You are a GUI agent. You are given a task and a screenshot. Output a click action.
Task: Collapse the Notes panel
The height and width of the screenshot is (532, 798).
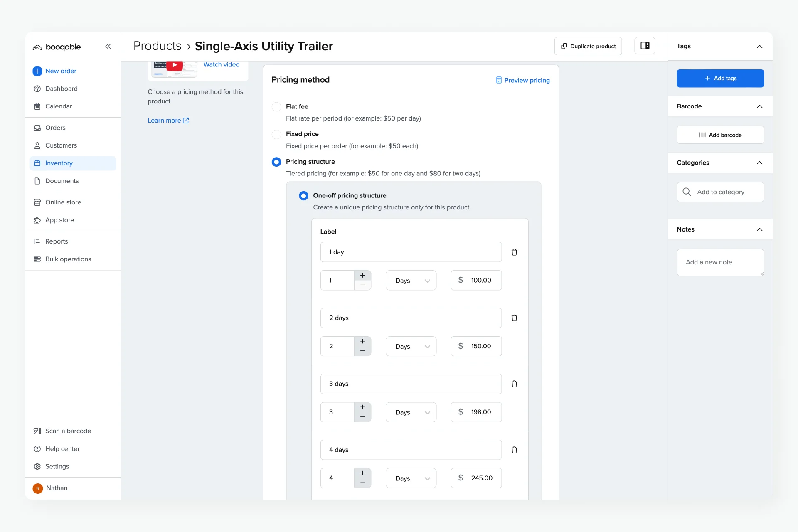pyautogui.click(x=759, y=230)
